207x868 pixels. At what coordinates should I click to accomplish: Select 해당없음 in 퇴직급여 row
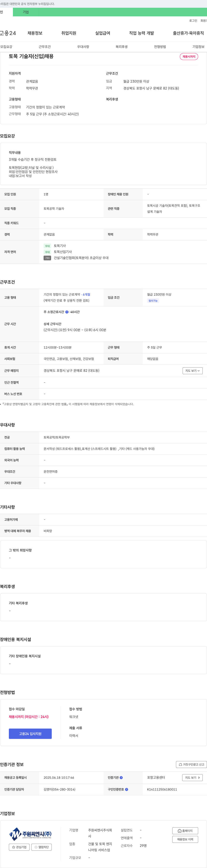(x=153, y=359)
